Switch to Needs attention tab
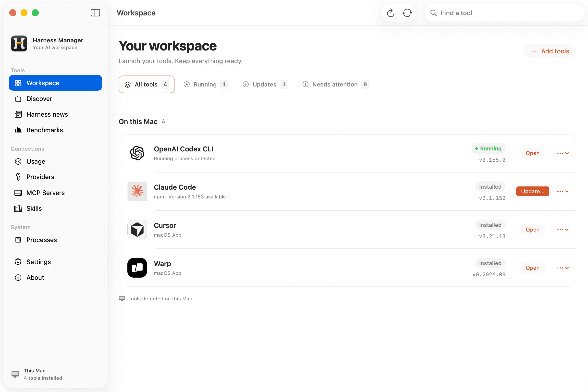 coord(336,84)
